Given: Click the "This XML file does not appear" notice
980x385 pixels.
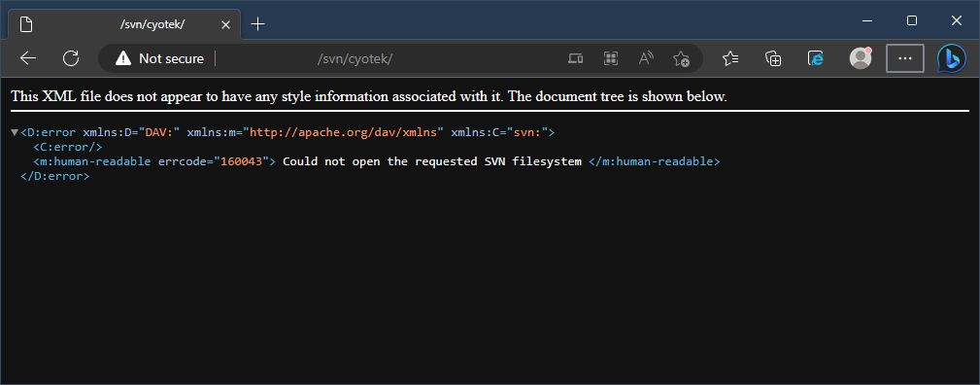Looking at the screenshot, I should (369, 96).
